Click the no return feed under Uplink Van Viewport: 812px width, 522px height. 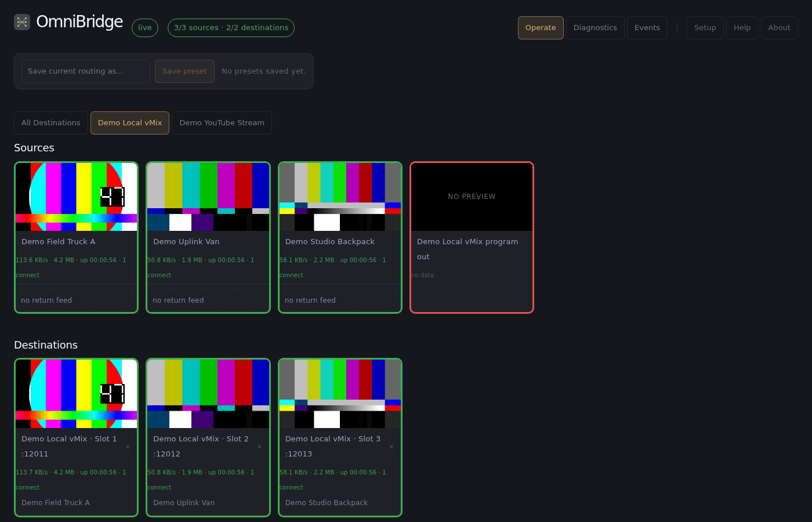[x=178, y=300]
